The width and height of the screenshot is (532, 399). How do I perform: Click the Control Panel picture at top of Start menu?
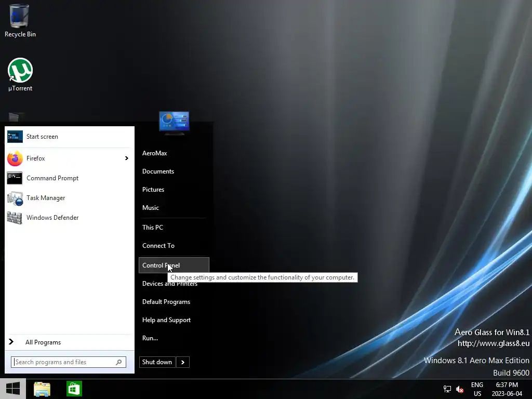pos(174,123)
